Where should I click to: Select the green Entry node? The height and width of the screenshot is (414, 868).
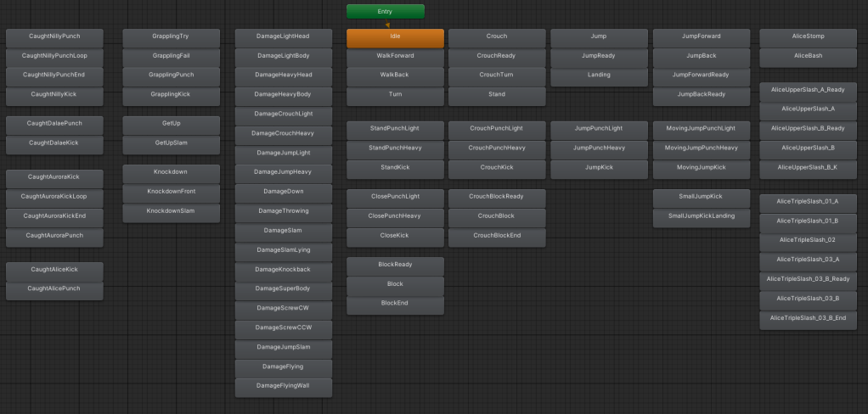385,11
